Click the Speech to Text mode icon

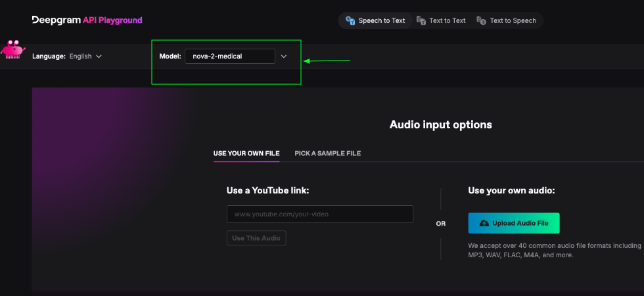[x=350, y=20]
